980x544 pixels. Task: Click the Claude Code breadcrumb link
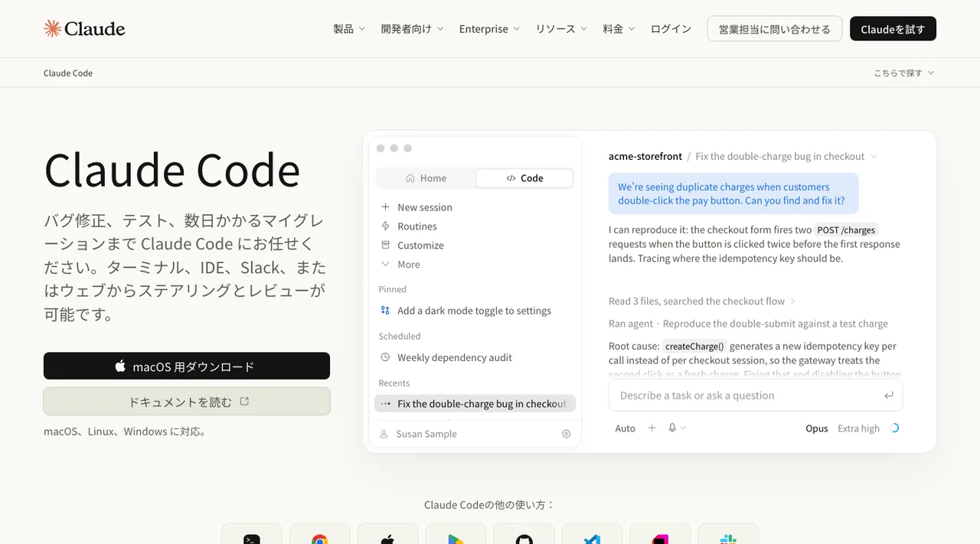(x=68, y=73)
